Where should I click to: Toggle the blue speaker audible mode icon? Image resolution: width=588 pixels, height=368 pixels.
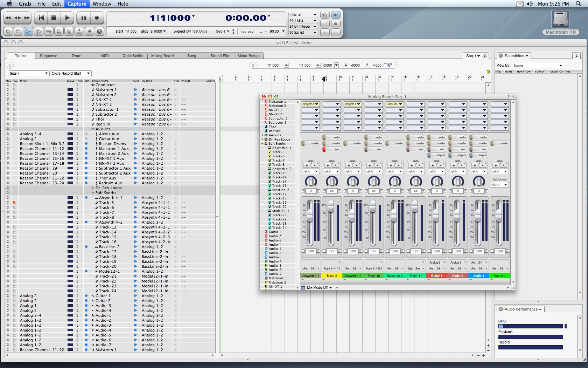click(336, 15)
